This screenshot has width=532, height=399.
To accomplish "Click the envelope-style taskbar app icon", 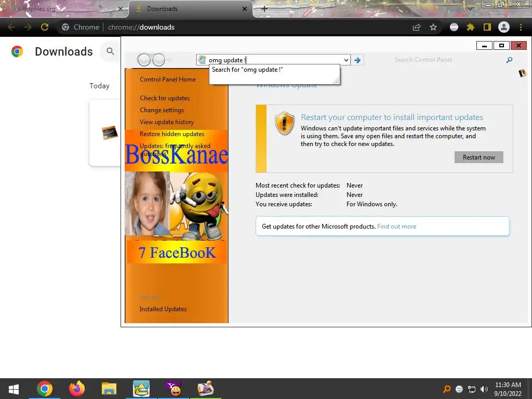I will pyautogui.click(x=141, y=389).
